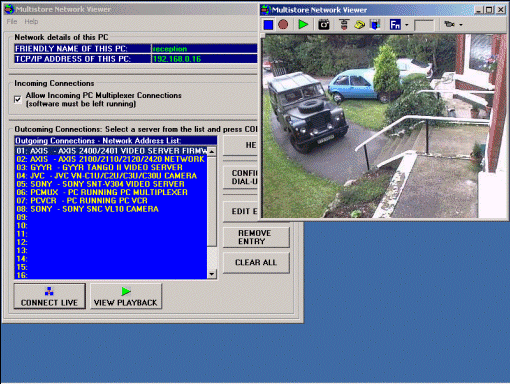The image size is (510, 384).
Task: Click the partially hidden EDIT button
Action: click(x=241, y=211)
